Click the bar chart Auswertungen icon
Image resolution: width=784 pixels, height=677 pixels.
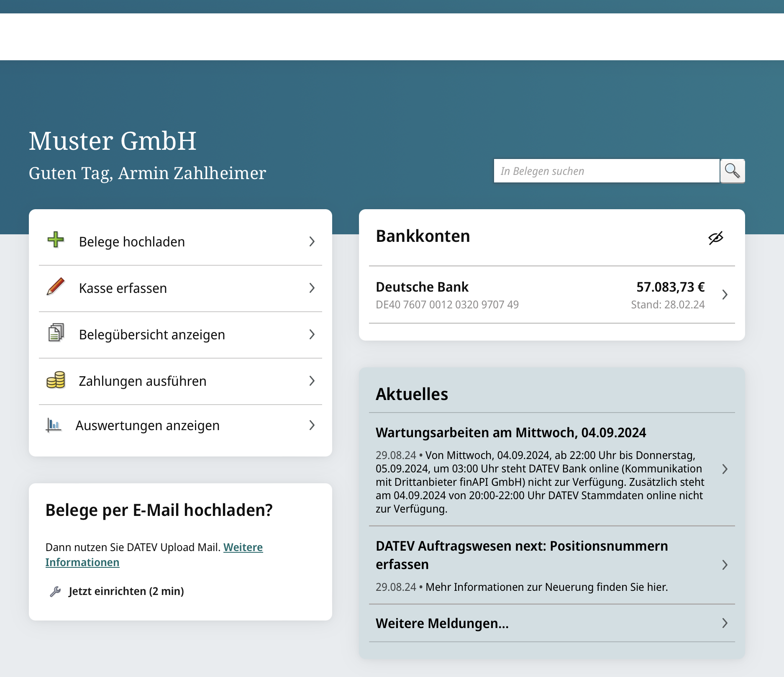pyautogui.click(x=54, y=425)
